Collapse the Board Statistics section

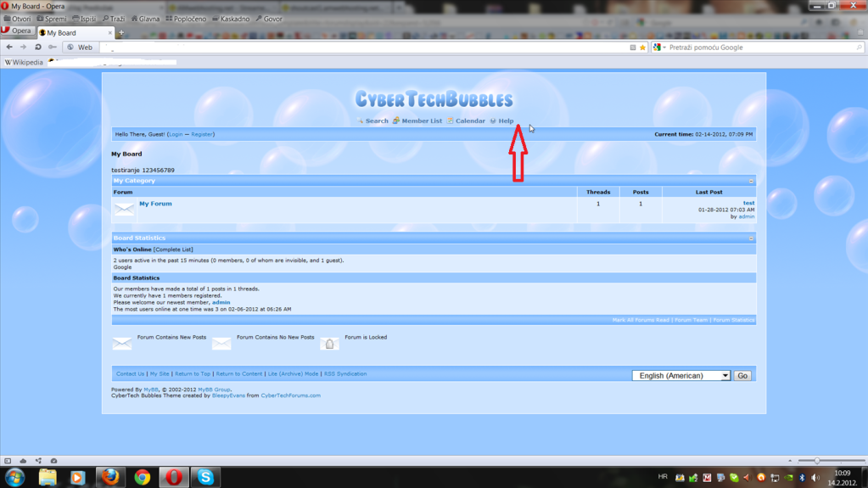click(751, 238)
